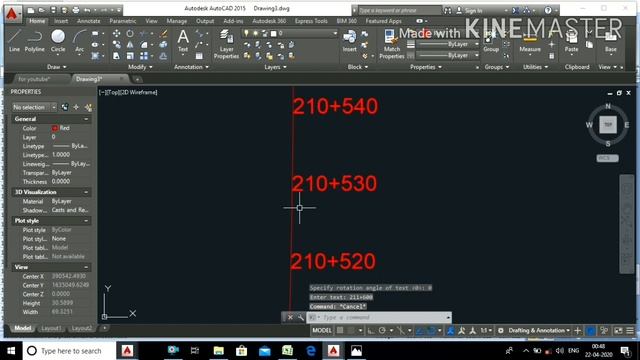Click the quick select icon in Properties palette

[x=88, y=107]
